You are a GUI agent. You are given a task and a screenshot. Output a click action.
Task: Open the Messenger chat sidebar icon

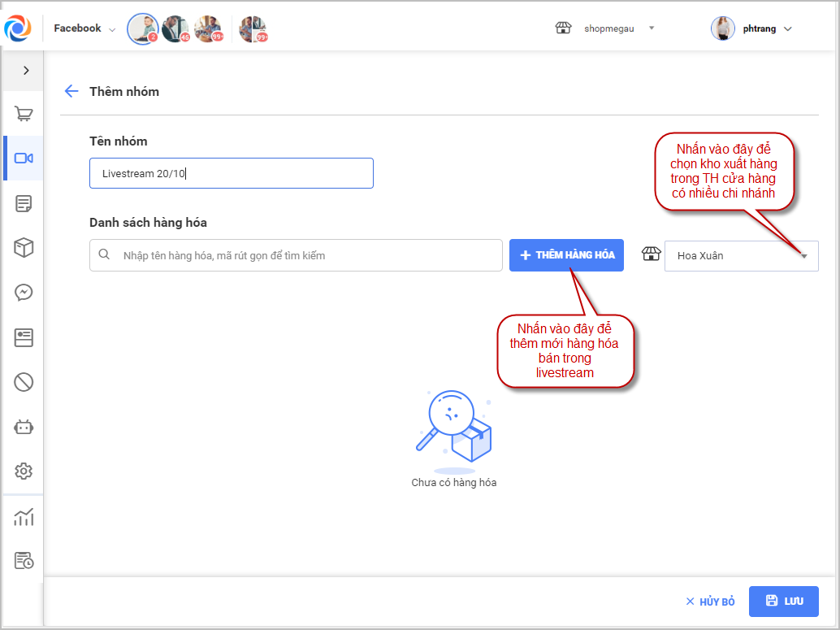[24, 292]
